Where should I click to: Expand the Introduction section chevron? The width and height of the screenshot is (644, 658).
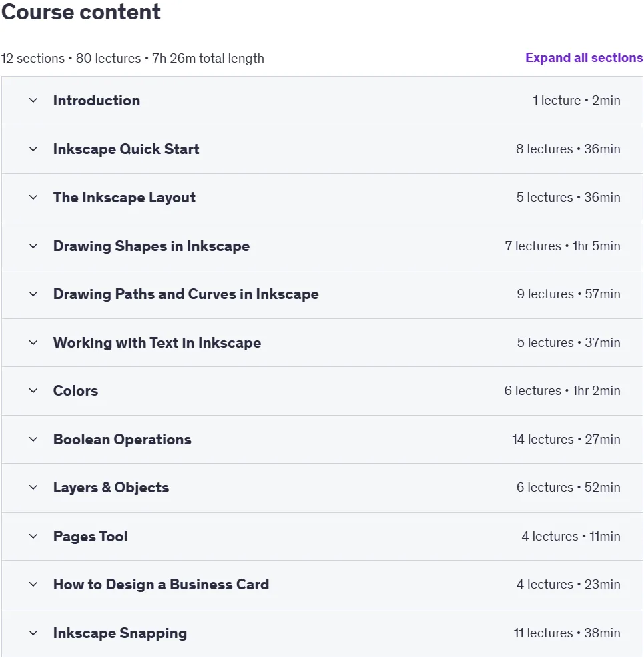pos(33,101)
